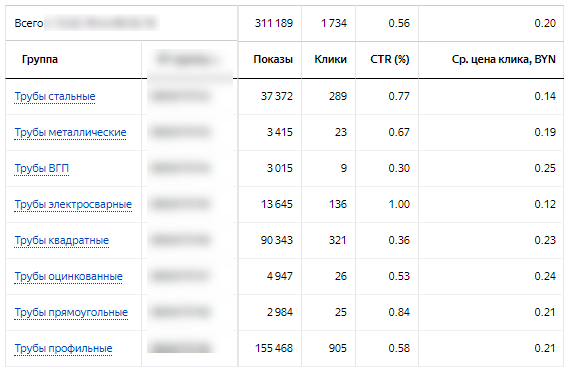Select clicks cell 25

(x=341, y=313)
